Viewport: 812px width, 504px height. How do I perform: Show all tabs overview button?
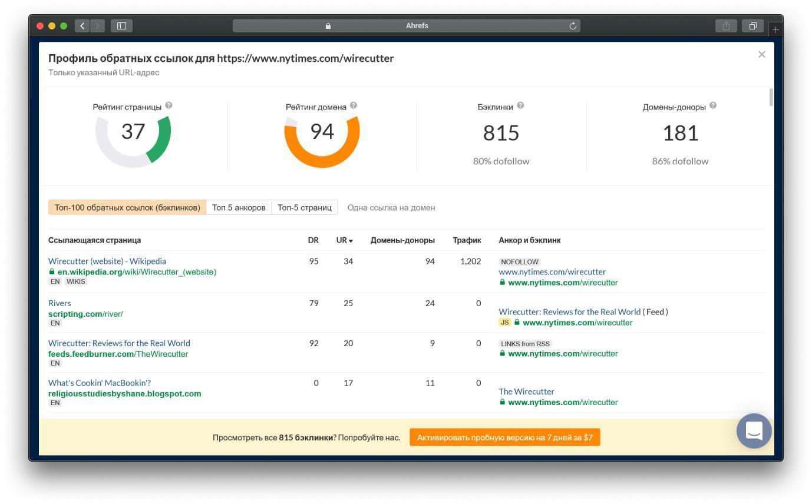coord(752,26)
